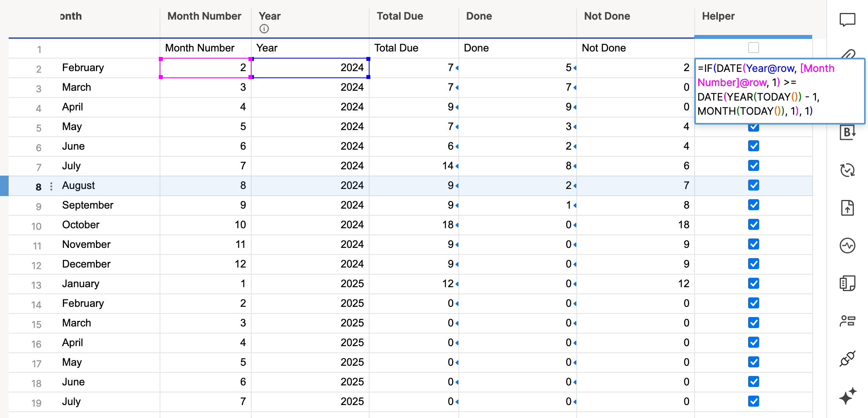Click Done value '9' in April 2024 row

568,107
